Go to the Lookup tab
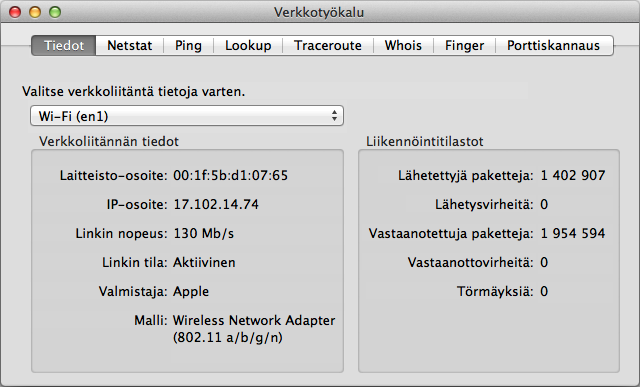Image resolution: width=640 pixels, height=387 pixels. [248, 45]
